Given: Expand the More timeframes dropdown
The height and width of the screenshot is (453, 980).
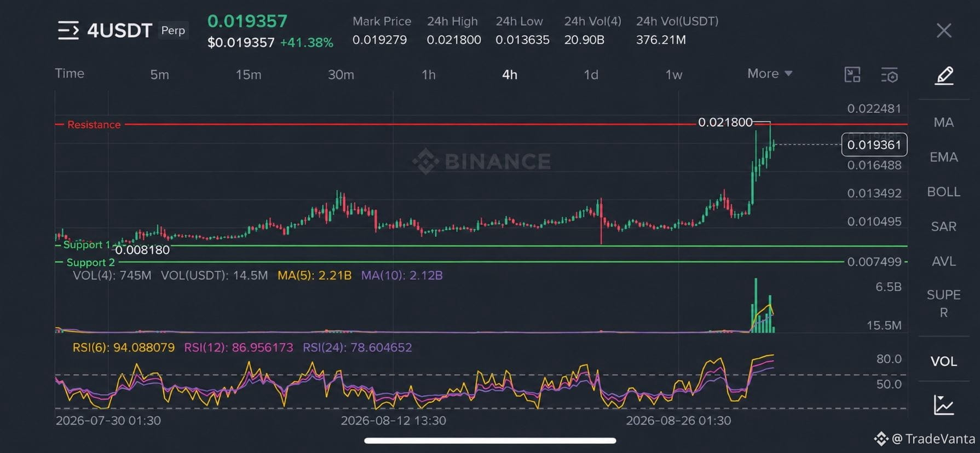Looking at the screenshot, I should pyautogui.click(x=770, y=74).
